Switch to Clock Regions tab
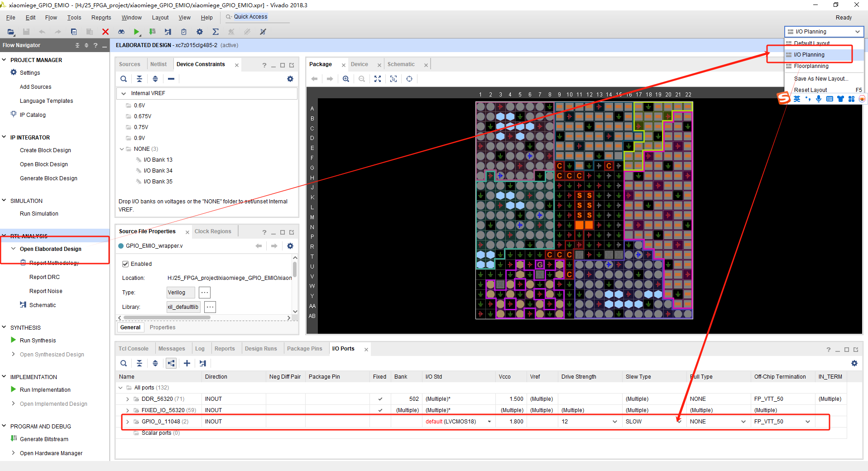 coord(213,231)
